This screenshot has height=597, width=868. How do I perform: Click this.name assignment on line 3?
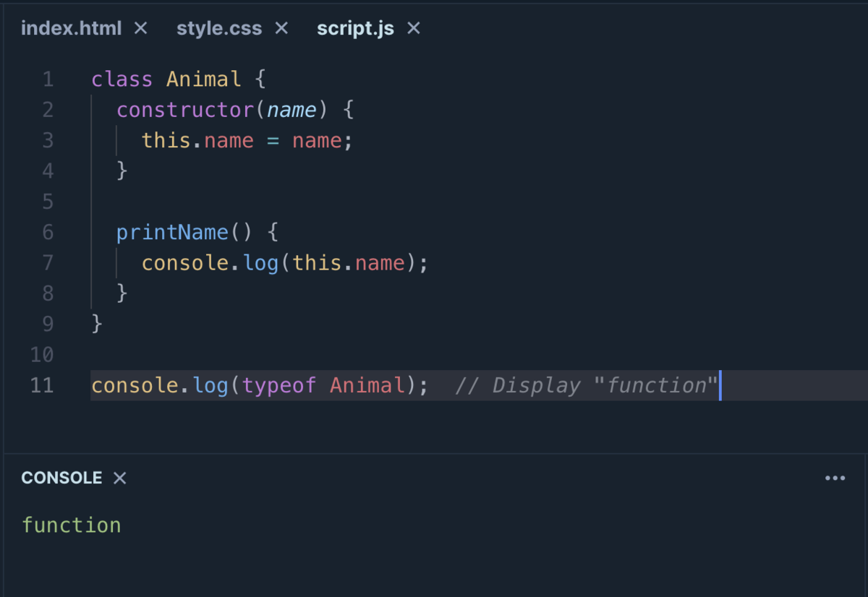click(x=197, y=139)
